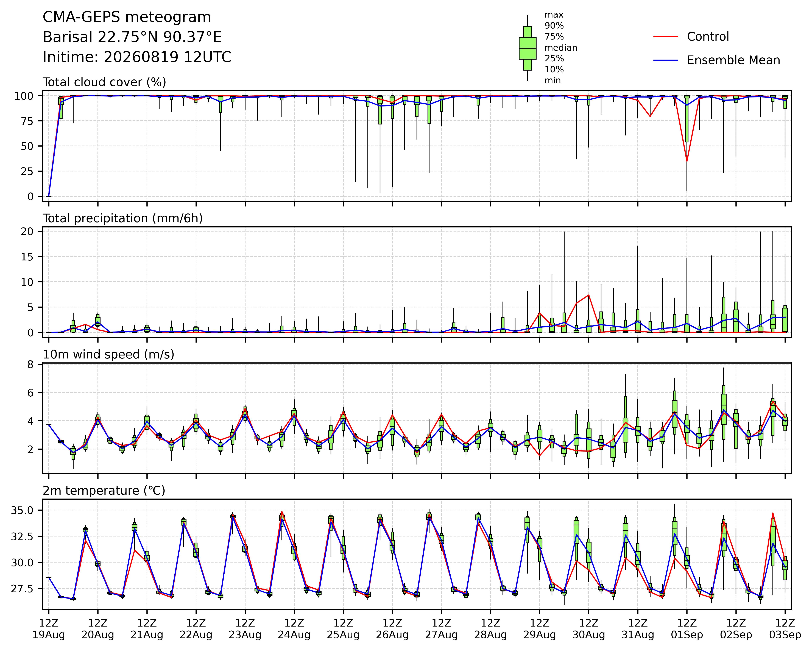Click the '50' tick on cloud cover axis

[27, 146]
